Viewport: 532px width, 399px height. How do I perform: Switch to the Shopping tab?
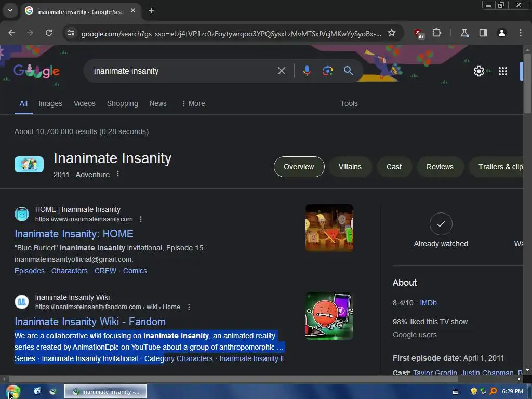(123, 103)
